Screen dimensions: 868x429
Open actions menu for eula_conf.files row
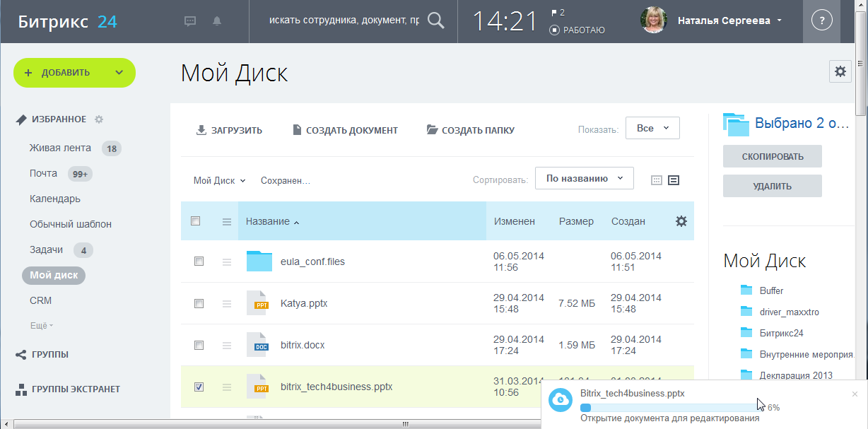point(227,262)
